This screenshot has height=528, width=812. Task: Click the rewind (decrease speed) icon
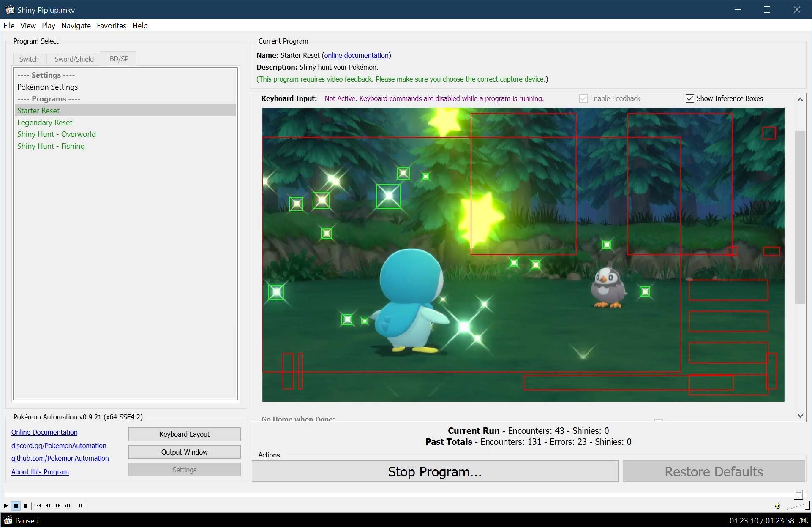(x=48, y=506)
